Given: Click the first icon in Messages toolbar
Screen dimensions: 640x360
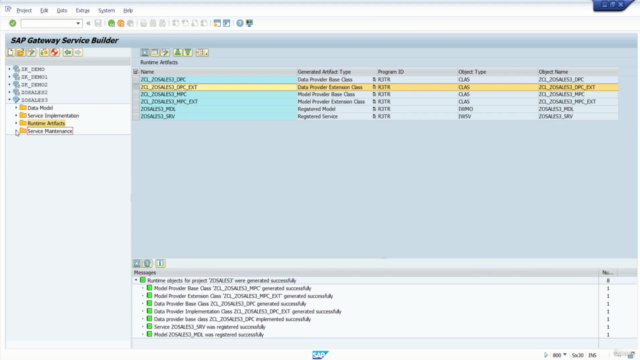Looking at the screenshot, I should [x=137, y=263].
